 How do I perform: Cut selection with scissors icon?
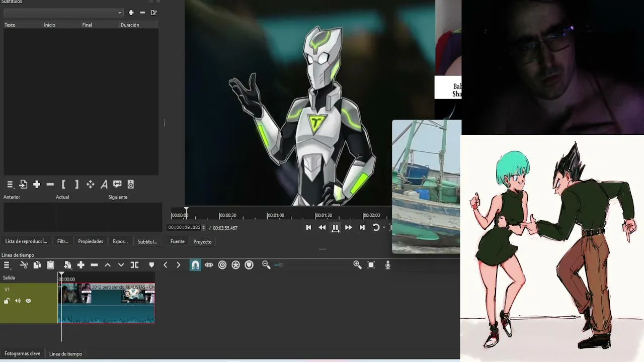(24, 265)
